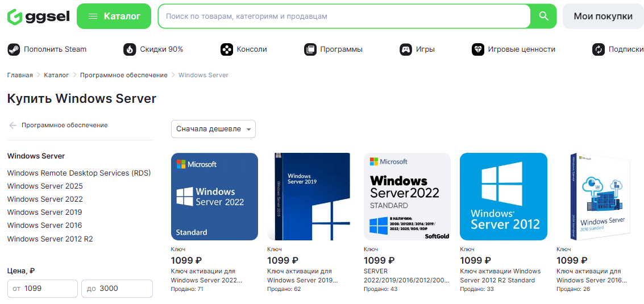
Task: Open SoftGold Windows Server 2022 thumbnail
Action: [407, 197]
